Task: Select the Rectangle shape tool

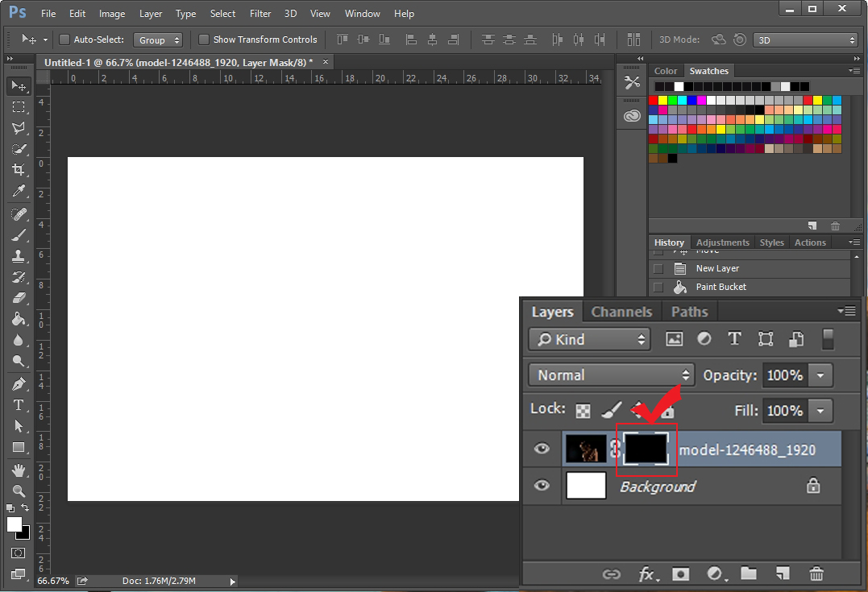Action: click(x=19, y=447)
